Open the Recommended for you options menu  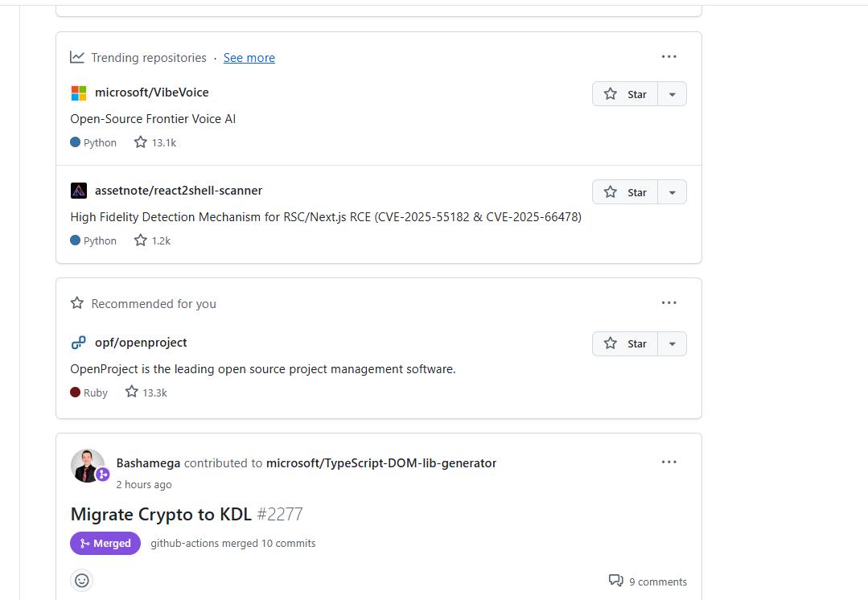pyautogui.click(x=668, y=302)
